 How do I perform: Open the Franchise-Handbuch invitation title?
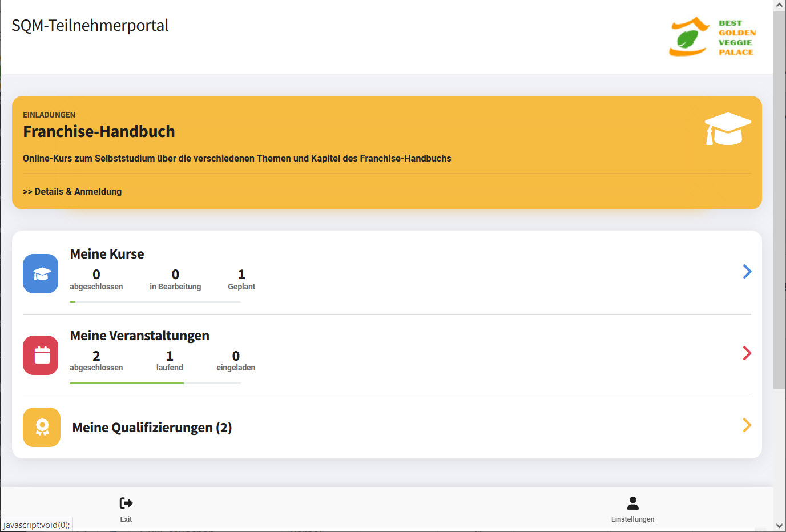(99, 131)
